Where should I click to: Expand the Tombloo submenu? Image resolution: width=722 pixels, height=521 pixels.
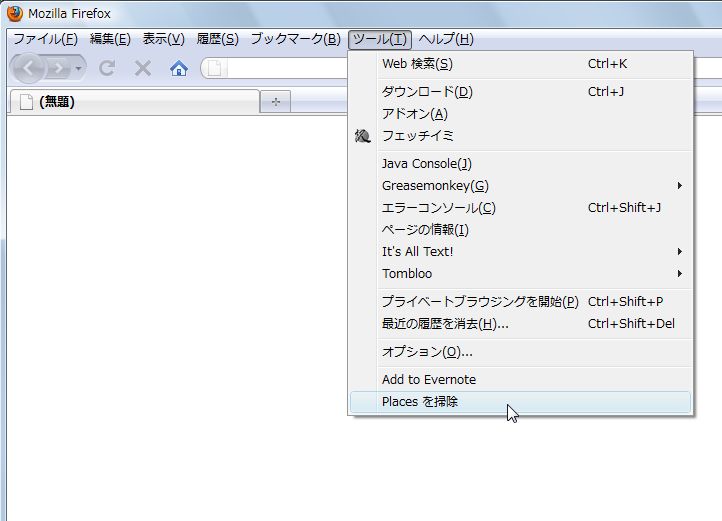[x=520, y=274]
